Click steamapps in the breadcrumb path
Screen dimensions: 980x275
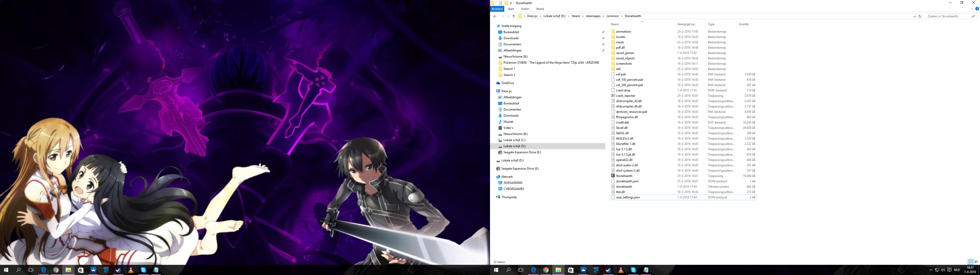click(x=593, y=16)
